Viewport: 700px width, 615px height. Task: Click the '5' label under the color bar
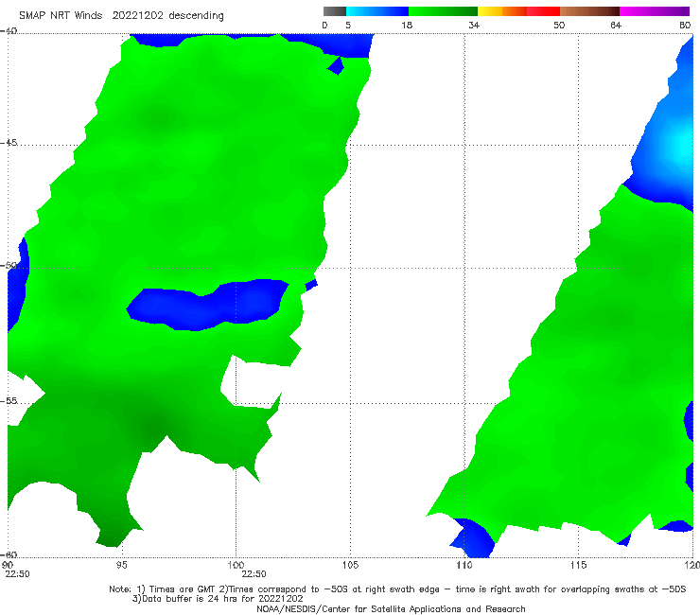coord(348,25)
